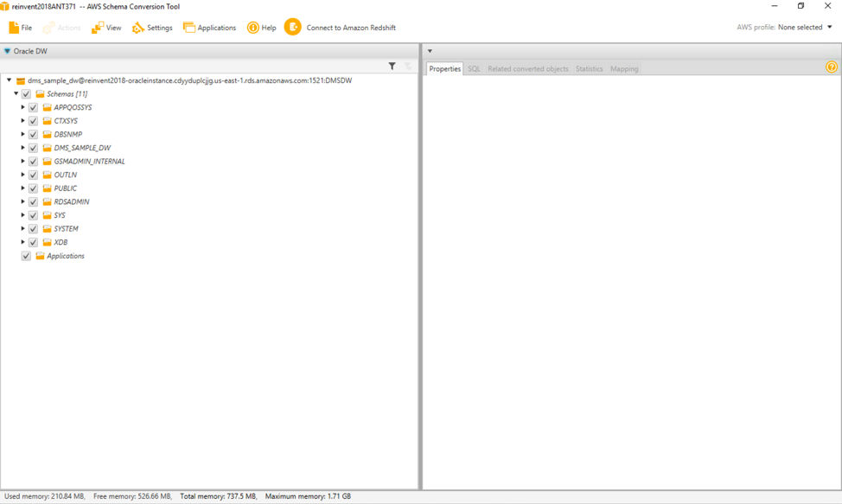Click the DMS_SAMPLE_DW folder icon
This screenshot has height=504, width=842.
click(48, 148)
